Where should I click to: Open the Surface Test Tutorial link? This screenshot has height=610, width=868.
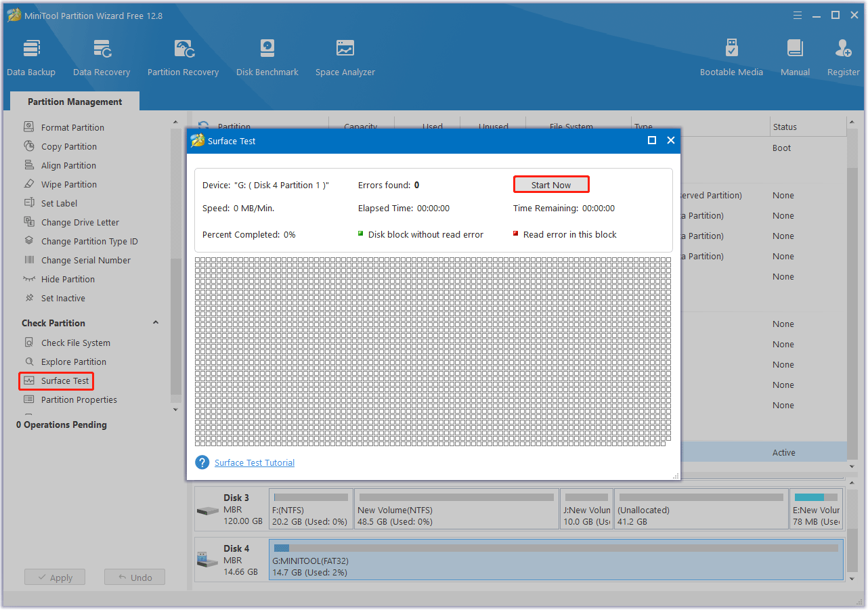point(255,462)
